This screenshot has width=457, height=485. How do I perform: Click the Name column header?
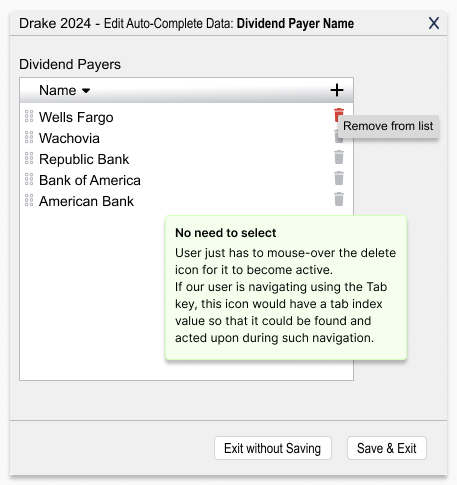58,90
